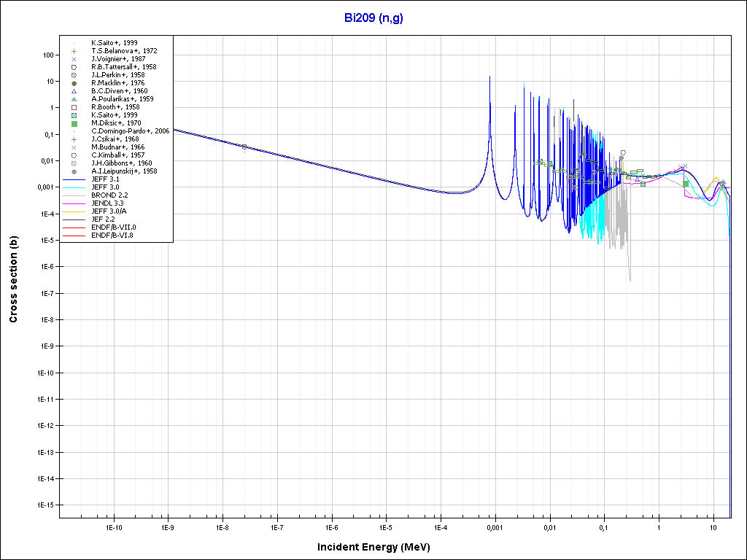Click the 1E-5 tick label on x-axis
The width and height of the screenshot is (747, 560).
(386, 526)
